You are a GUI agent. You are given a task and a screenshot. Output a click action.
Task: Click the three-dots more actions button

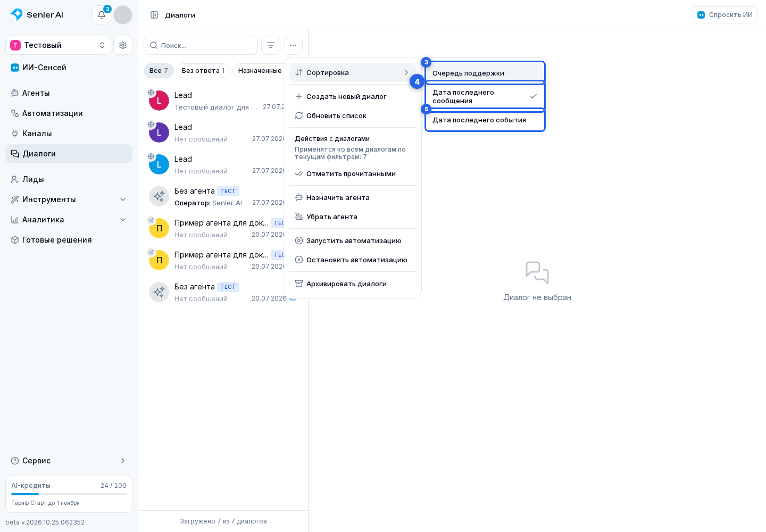[x=293, y=45]
